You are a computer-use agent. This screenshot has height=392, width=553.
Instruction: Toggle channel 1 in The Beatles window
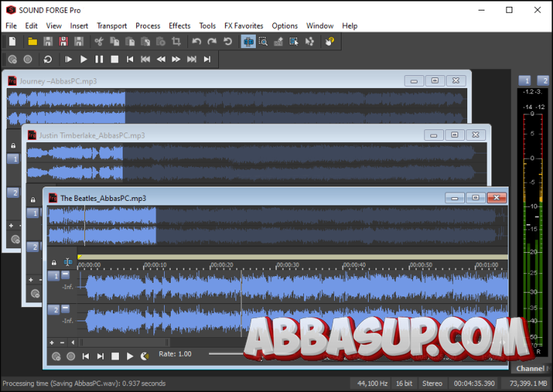[x=53, y=276]
